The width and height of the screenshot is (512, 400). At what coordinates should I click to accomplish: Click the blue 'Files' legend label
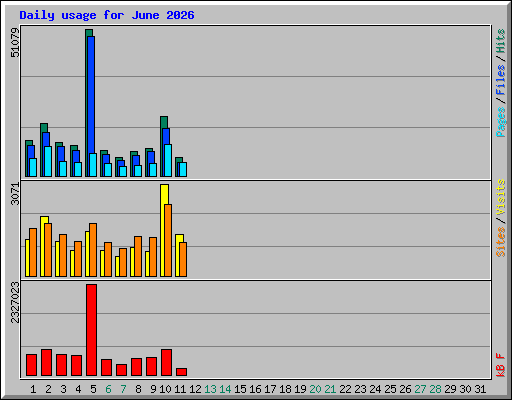[500, 79]
